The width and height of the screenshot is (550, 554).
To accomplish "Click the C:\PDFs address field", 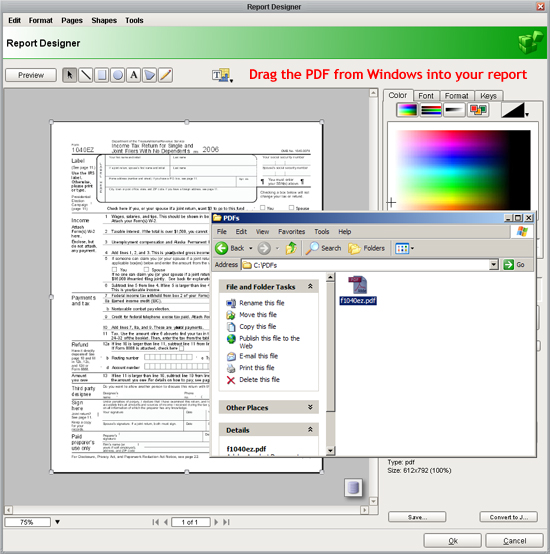I will click(366, 265).
